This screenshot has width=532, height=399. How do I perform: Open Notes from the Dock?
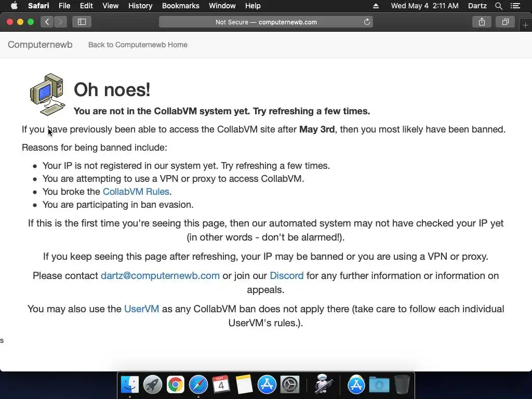244,385
